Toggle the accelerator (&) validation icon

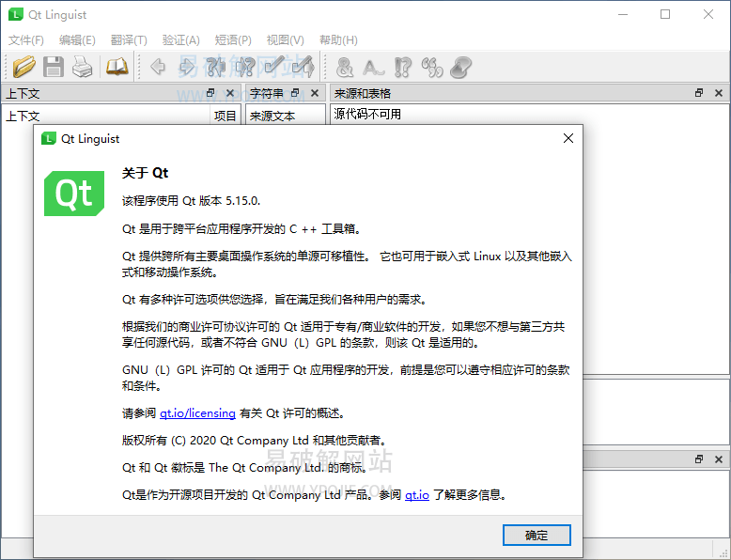345,67
